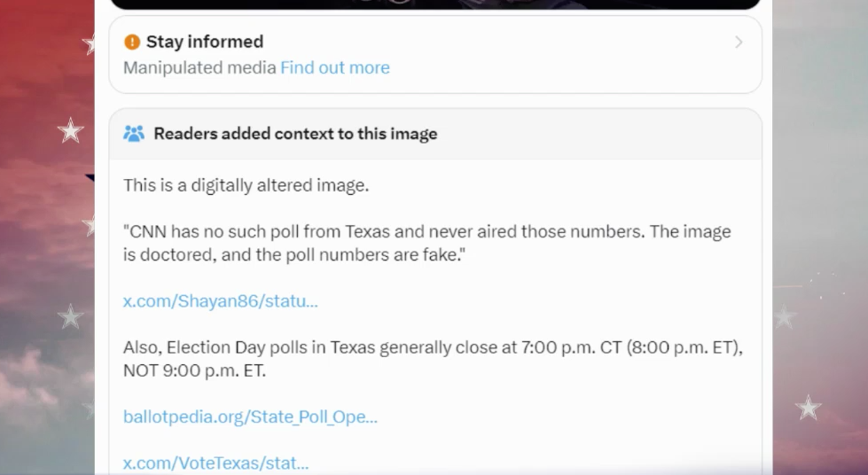Click the CNN has no such poll sentence
Image resolution: width=868 pixels, height=475 pixels.
[426, 231]
